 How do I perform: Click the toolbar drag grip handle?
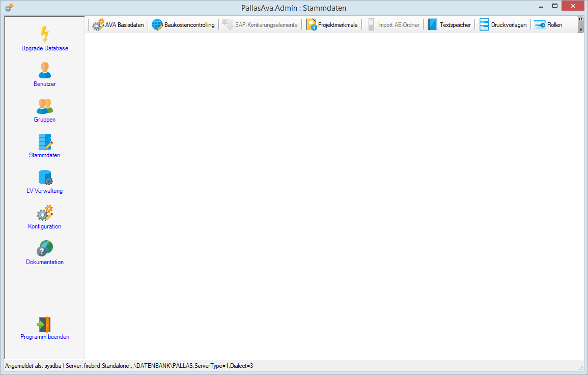[89, 25]
